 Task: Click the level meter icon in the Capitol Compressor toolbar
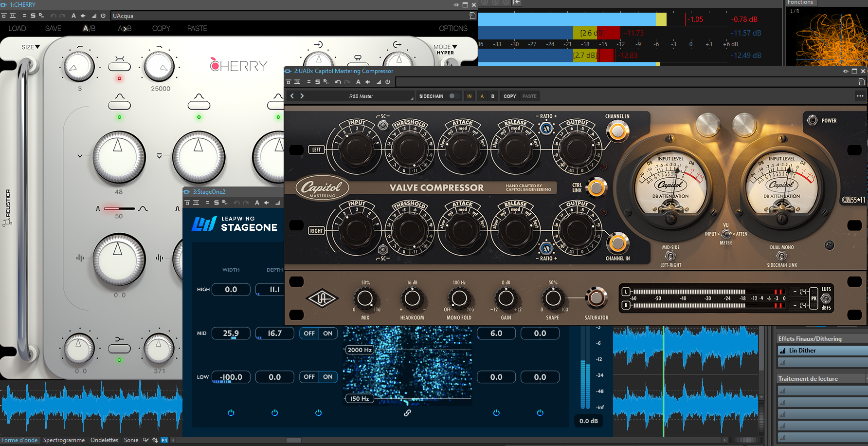tap(379, 82)
